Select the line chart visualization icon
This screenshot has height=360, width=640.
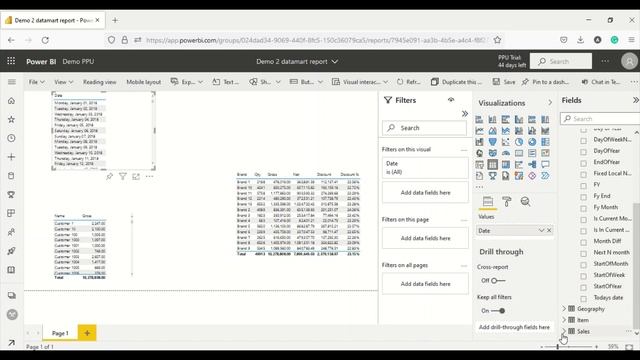tap(479, 131)
